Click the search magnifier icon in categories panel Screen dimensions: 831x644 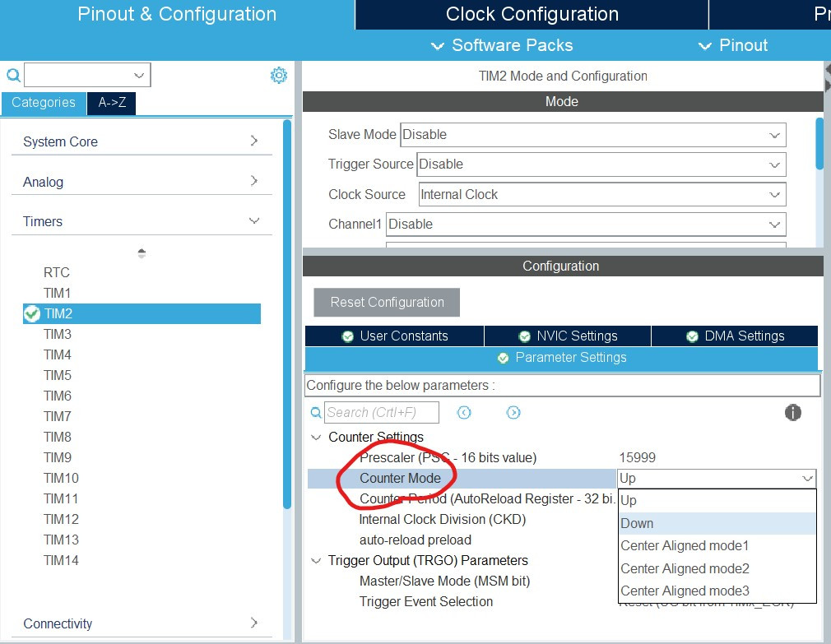pos(14,75)
